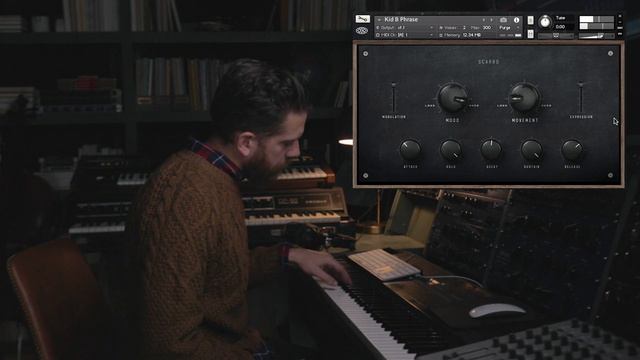The image size is (640, 360).
Task: Click the Decay knob
Action: (x=491, y=150)
